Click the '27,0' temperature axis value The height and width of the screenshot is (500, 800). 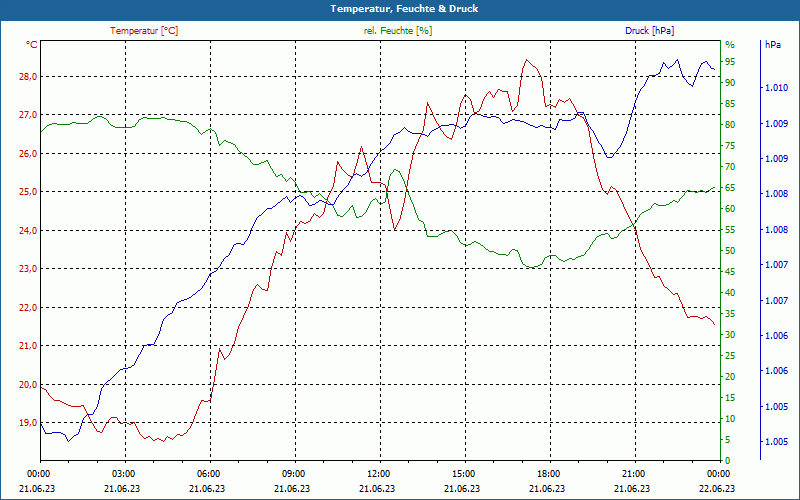29,115
